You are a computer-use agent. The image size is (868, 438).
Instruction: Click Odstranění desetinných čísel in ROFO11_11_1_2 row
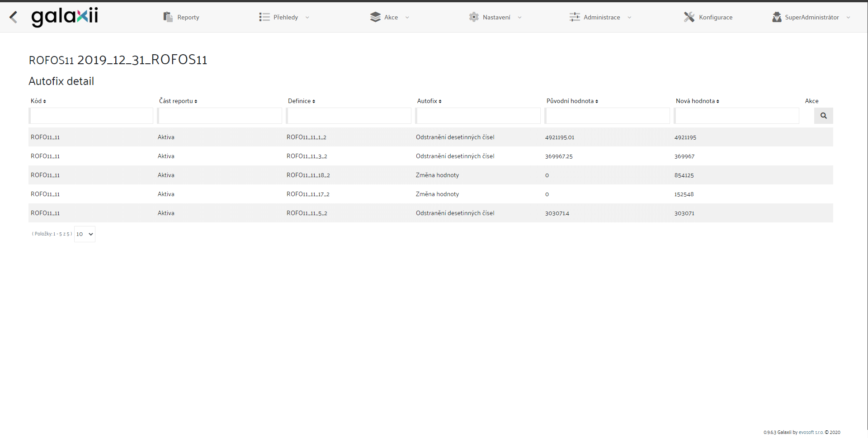click(x=455, y=137)
